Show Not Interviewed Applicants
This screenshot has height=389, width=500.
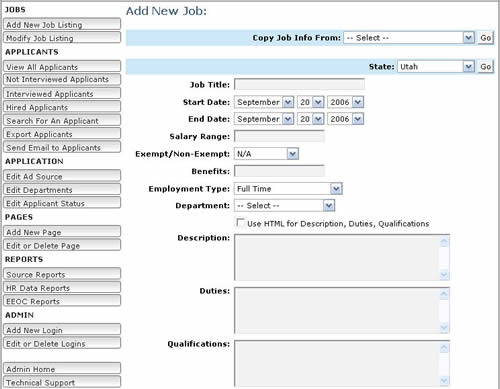pos(62,79)
